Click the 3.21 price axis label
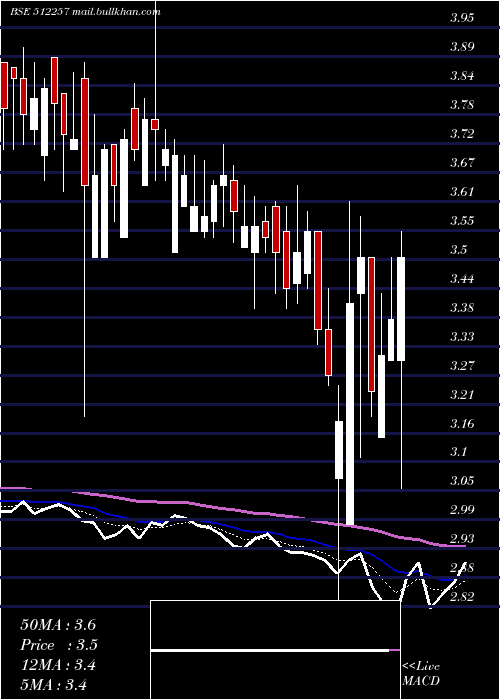The image size is (500, 700). 462,395
